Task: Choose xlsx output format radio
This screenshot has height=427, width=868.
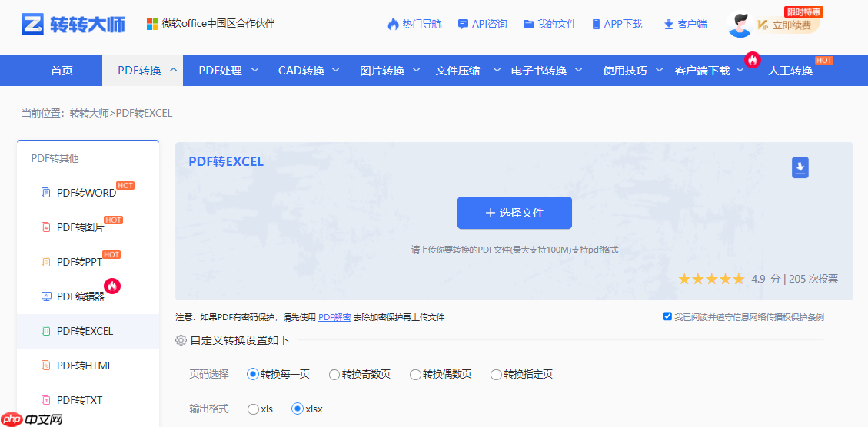Action: [298, 409]
